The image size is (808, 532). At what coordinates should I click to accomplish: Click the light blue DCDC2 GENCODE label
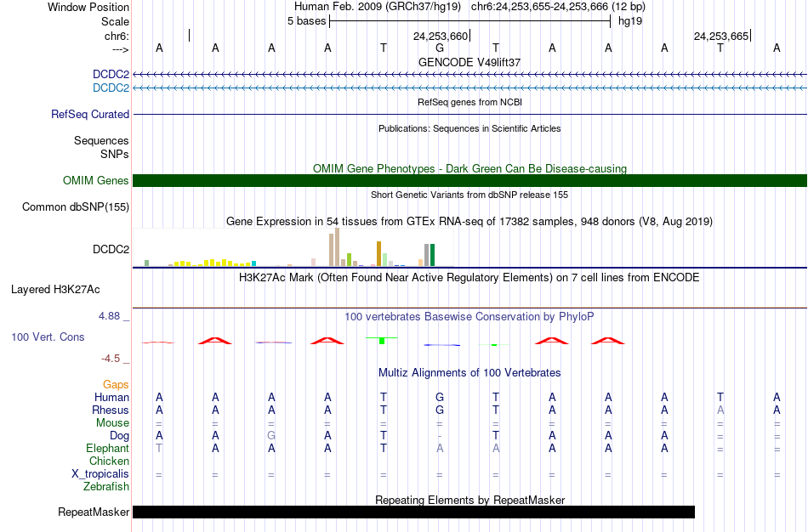click(x=111, y=88)
